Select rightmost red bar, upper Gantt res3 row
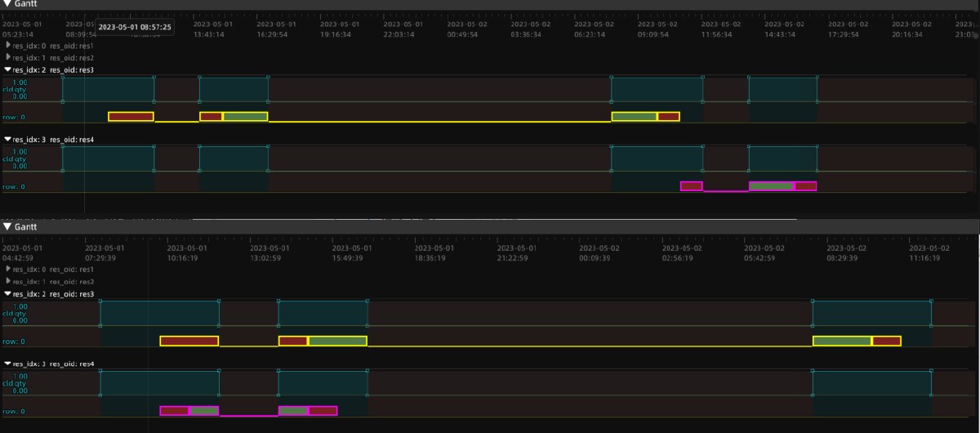The height and width of the screenshot is (433, 980). click(x=669, y=117)
